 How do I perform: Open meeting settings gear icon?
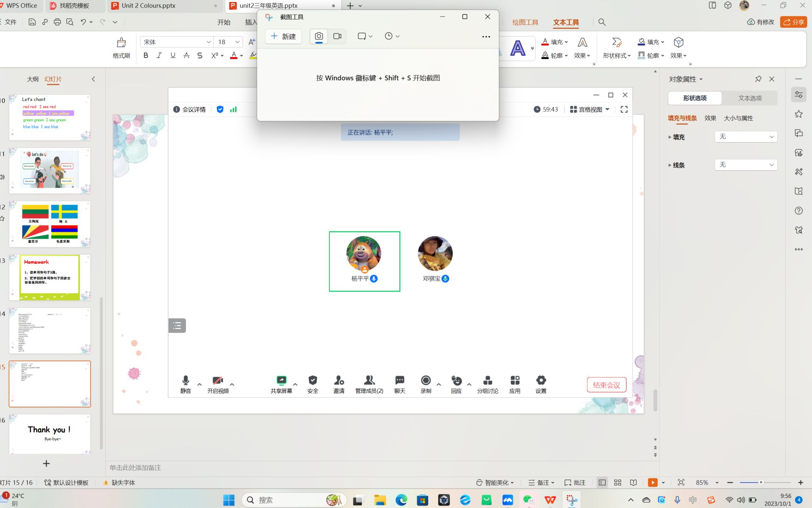click(x=541, y=381)
